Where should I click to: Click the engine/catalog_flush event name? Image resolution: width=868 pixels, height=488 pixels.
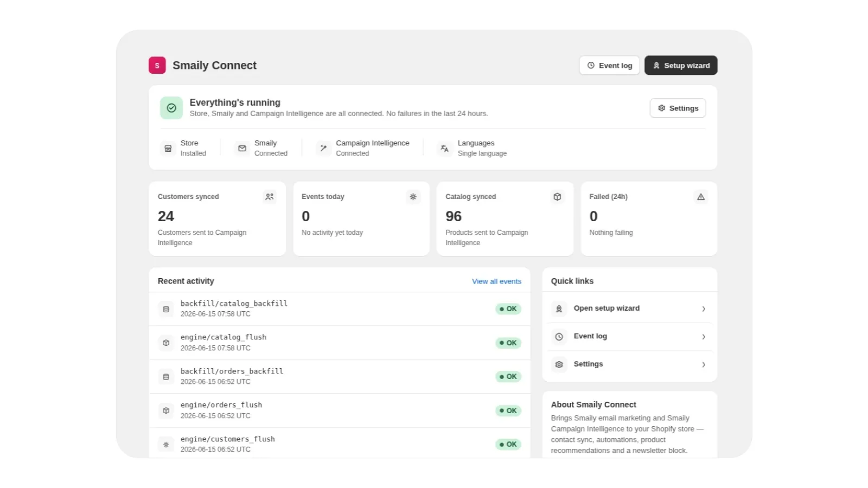[224, 337]
